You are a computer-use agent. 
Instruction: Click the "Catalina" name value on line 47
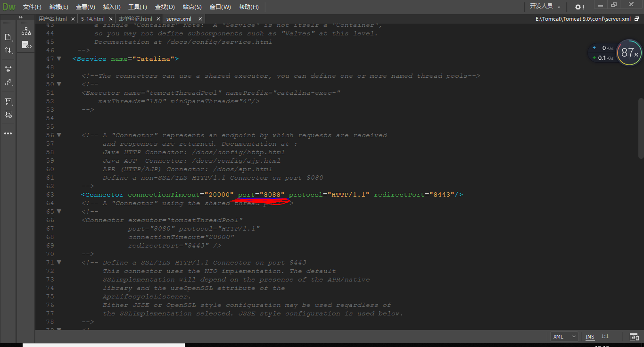coord(154,59)
